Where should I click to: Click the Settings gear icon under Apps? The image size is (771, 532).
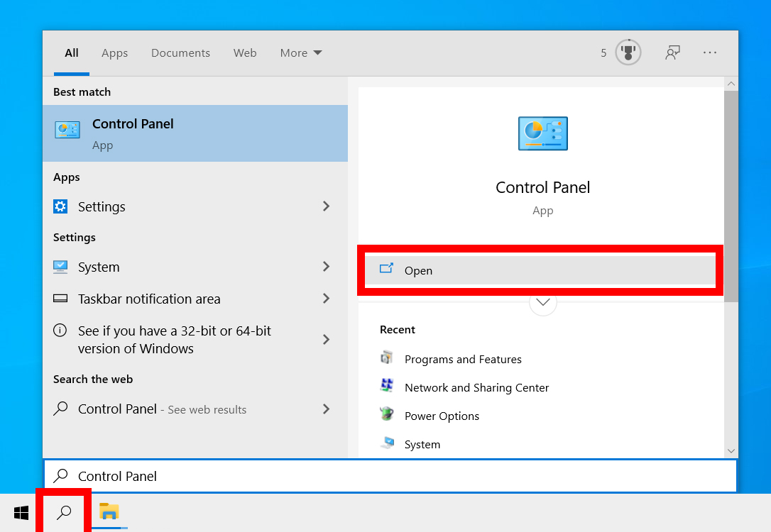(60, 206)
